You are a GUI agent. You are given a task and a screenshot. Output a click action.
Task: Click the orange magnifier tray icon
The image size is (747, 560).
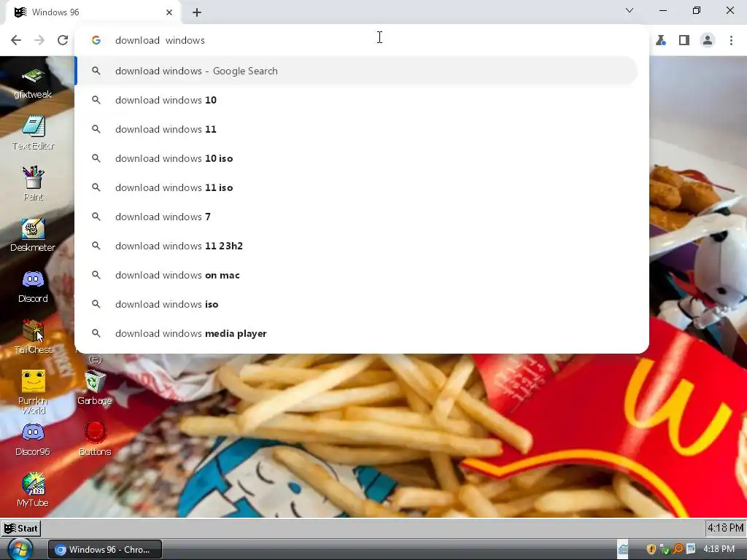pos(678,549)
